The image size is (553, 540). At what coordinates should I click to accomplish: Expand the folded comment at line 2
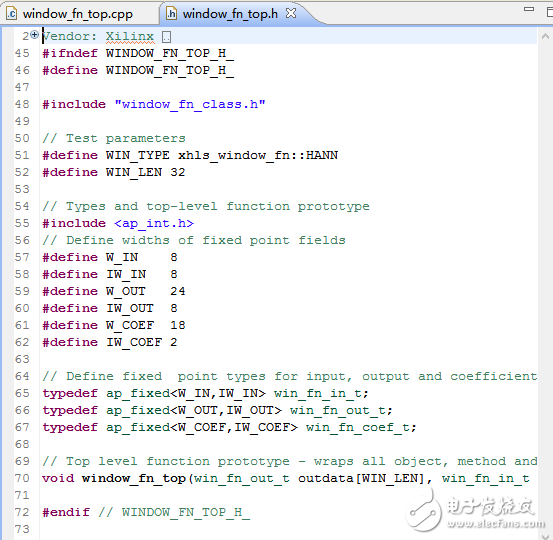[x=34, y=35]
